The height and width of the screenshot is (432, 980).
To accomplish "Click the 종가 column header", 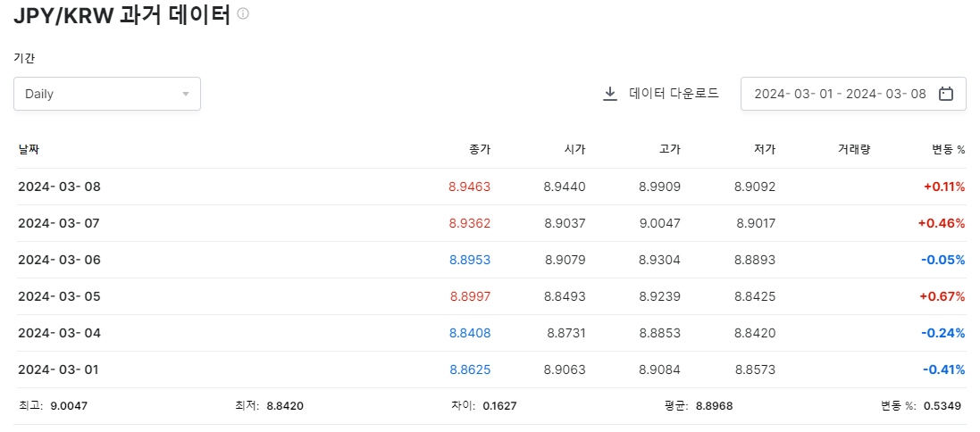I will pos(480,149).
